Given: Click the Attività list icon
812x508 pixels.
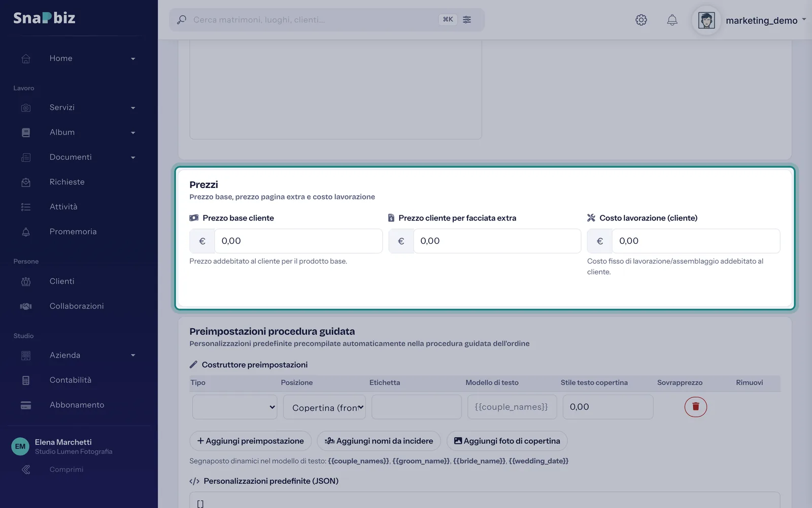Looking at the screenshot, I should (x=26, y=207).
